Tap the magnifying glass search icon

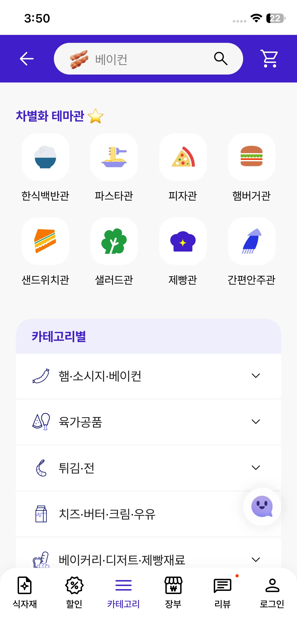click(220, 58)
